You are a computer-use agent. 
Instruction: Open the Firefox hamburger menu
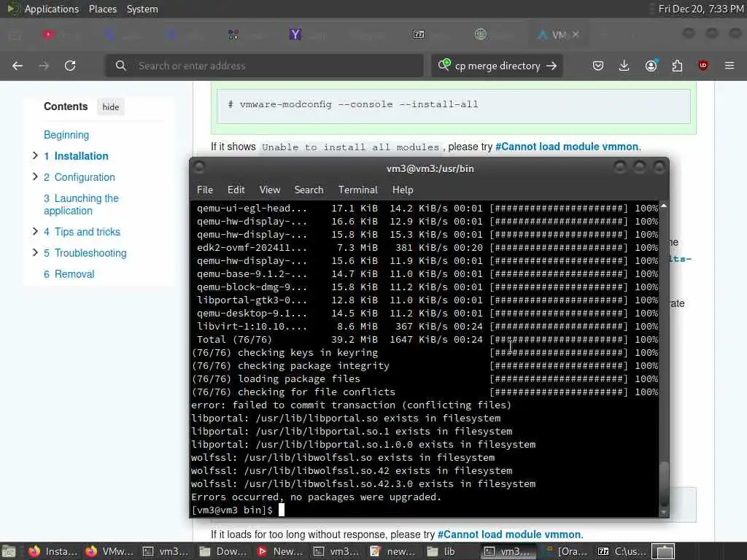(x=729, y=66)
